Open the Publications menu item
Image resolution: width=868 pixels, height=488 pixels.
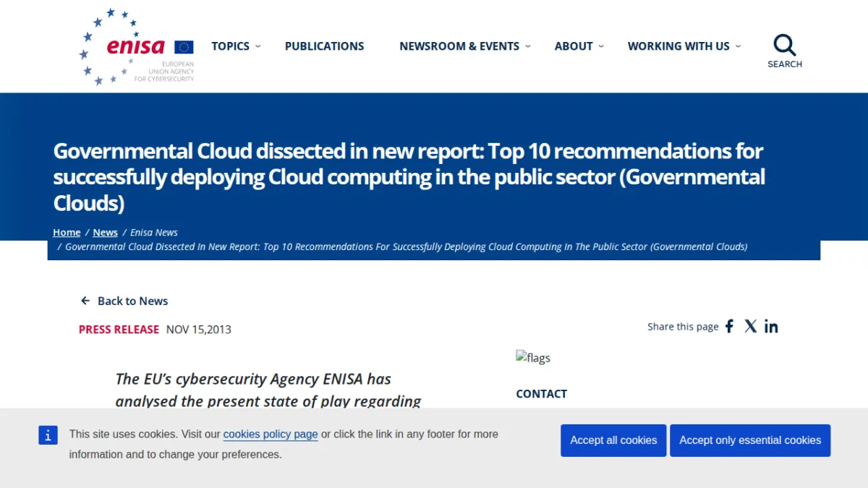tap(325, 46)
